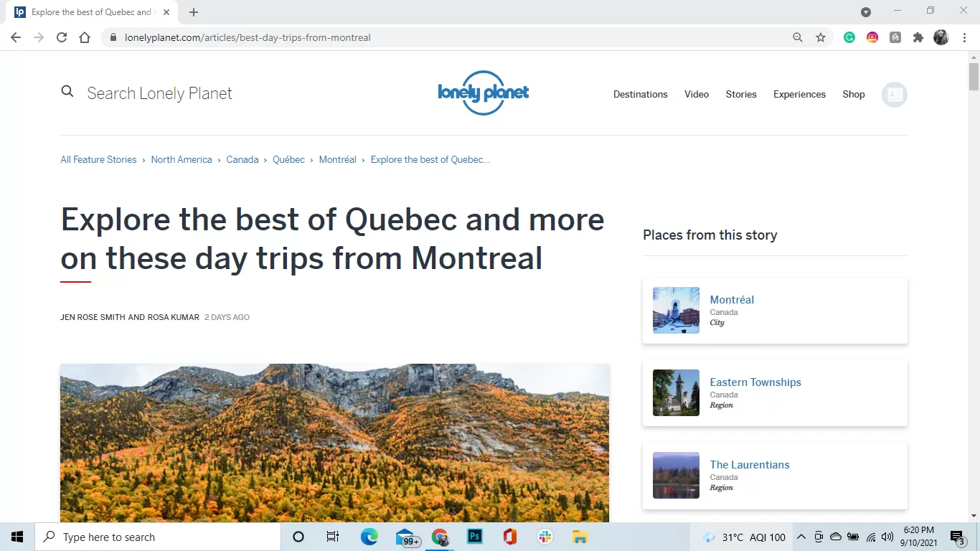Select the Experiences navigation item
Image resolution: width=980 pixels, height=551 pixels.
click(799, 94)
